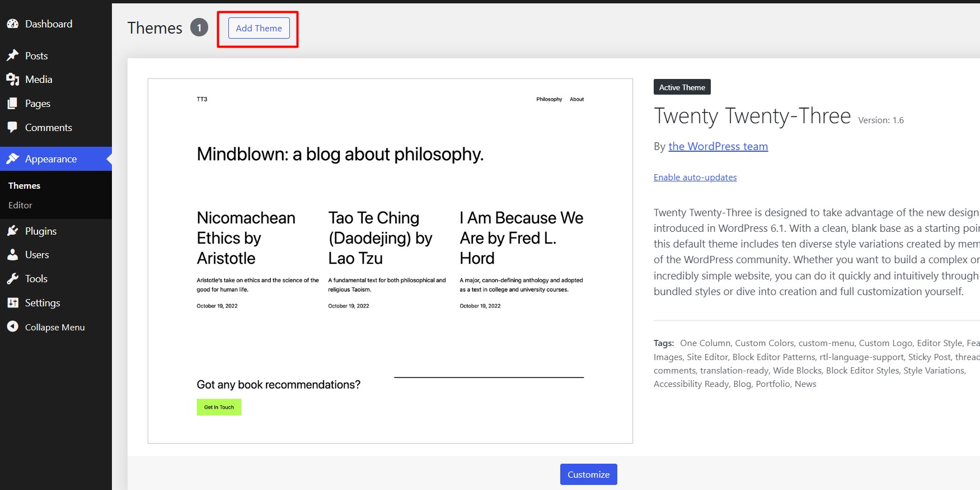The width and height of the screenshot is (980, 490).
Task: Click the Add Theme button
Action: pyautogui.click(x=259, y=28)
